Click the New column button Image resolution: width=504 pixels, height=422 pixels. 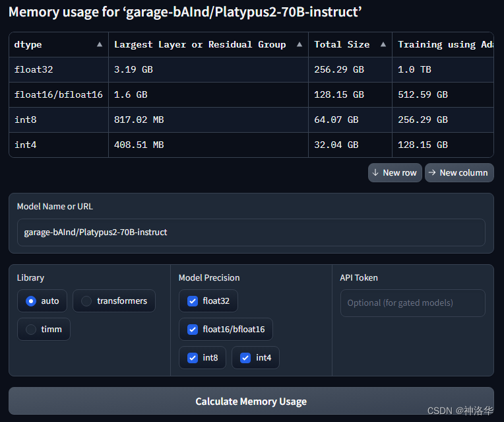click(x=459, y=172)
